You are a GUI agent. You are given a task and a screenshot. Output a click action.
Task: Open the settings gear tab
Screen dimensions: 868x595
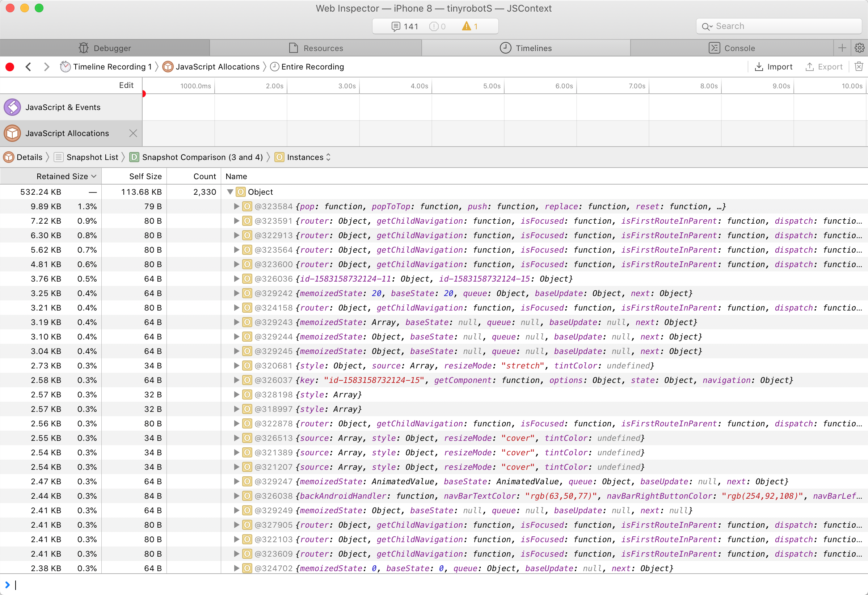(859, 48)
